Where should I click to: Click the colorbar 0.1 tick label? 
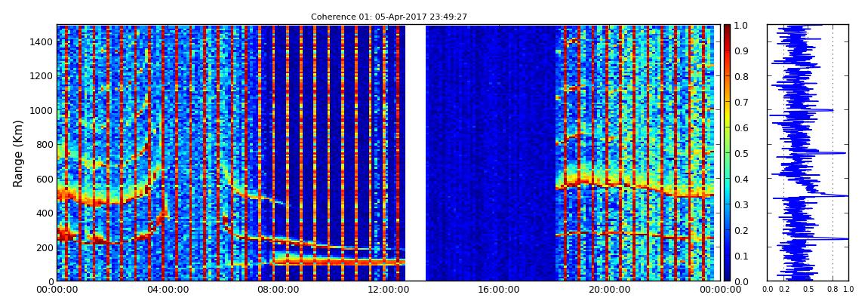(740, 256)
